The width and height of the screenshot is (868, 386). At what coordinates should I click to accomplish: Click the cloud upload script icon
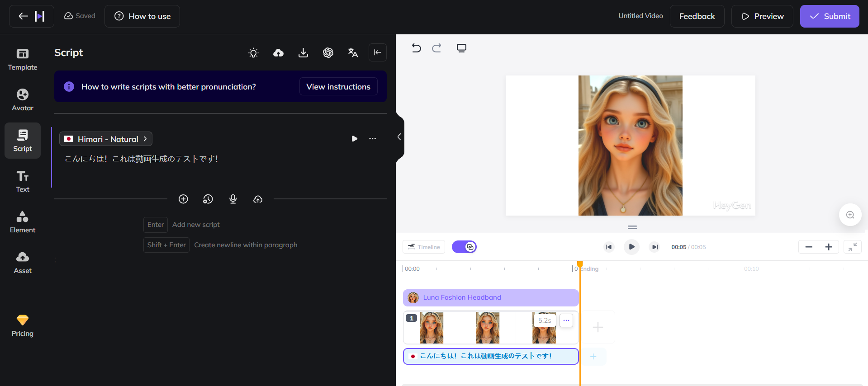279,53
